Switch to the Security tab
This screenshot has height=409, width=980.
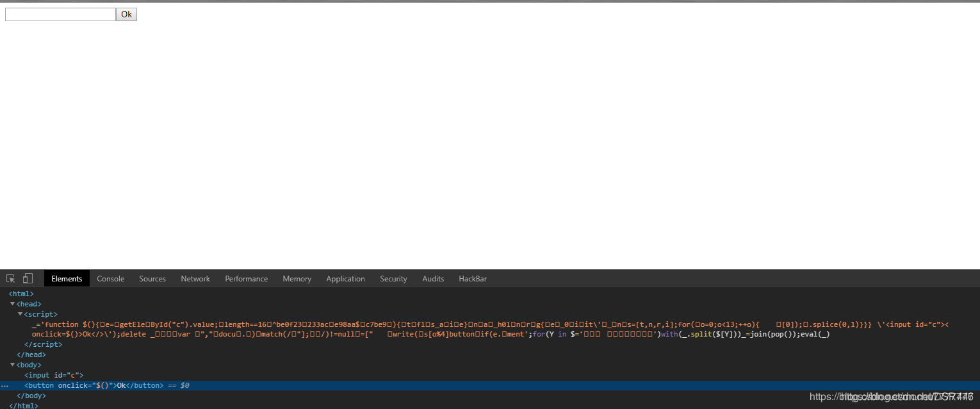[x=393, y=278]
